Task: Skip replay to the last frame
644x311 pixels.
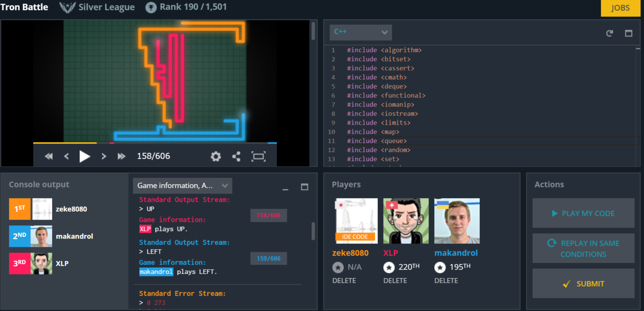Action: pos(122,156)
